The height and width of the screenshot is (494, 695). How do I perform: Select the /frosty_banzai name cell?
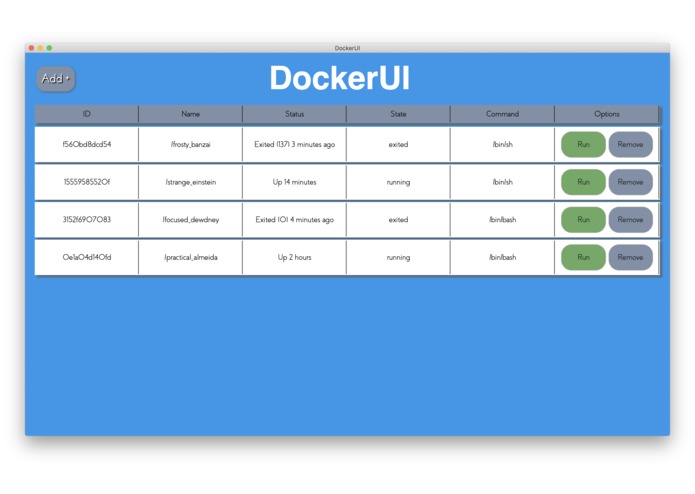tap(191, 144)
